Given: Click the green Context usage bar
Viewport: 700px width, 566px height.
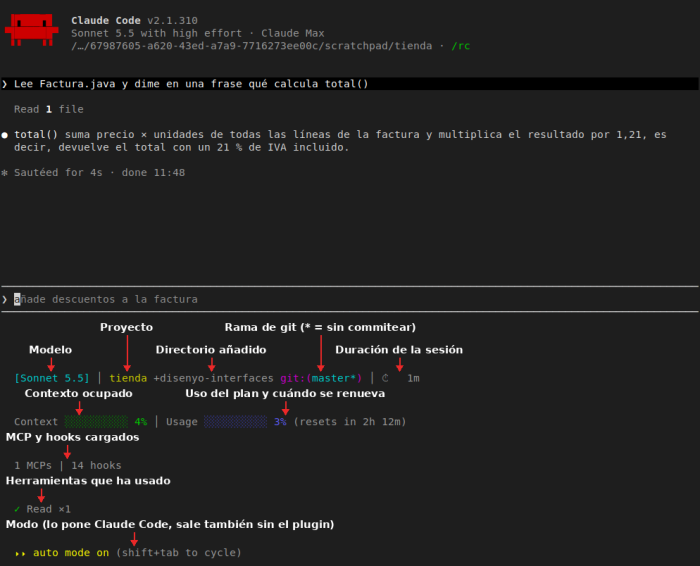Looking at the screenshot, I should click(96, 421).
